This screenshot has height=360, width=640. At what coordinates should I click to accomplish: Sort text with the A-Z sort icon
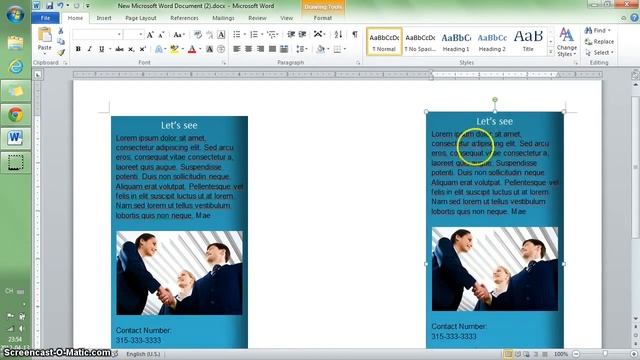(338, 35)
